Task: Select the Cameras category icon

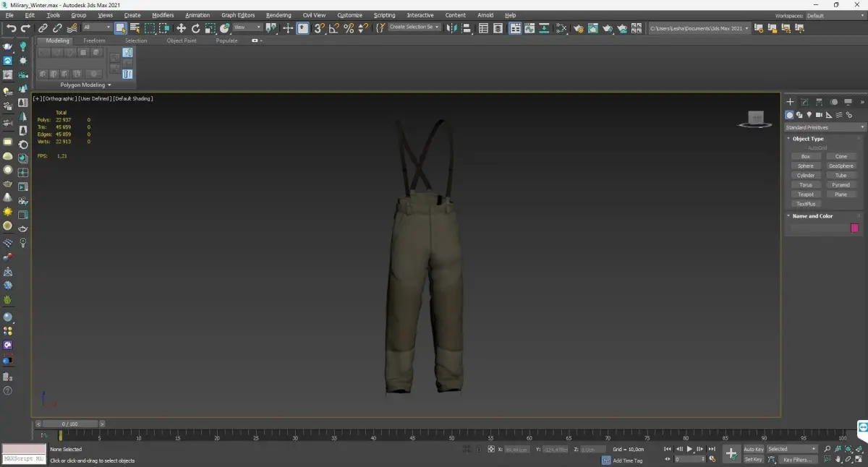Action: tap(819, 115)
